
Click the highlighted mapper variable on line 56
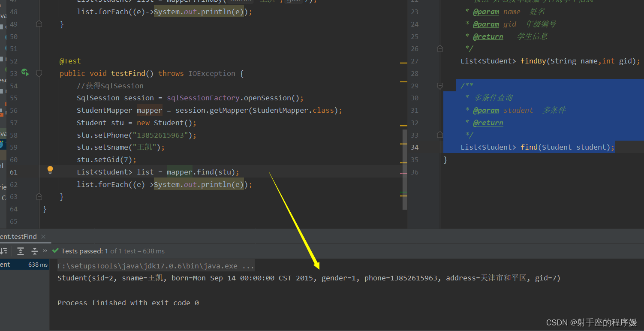coord(150,110)
